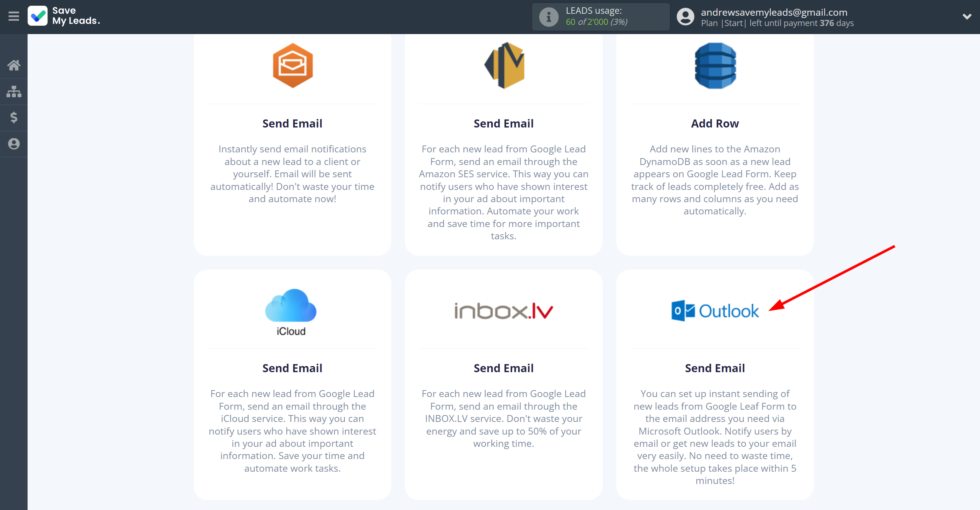Click Send Email heading under orange envelope

[x=292, y=124]
